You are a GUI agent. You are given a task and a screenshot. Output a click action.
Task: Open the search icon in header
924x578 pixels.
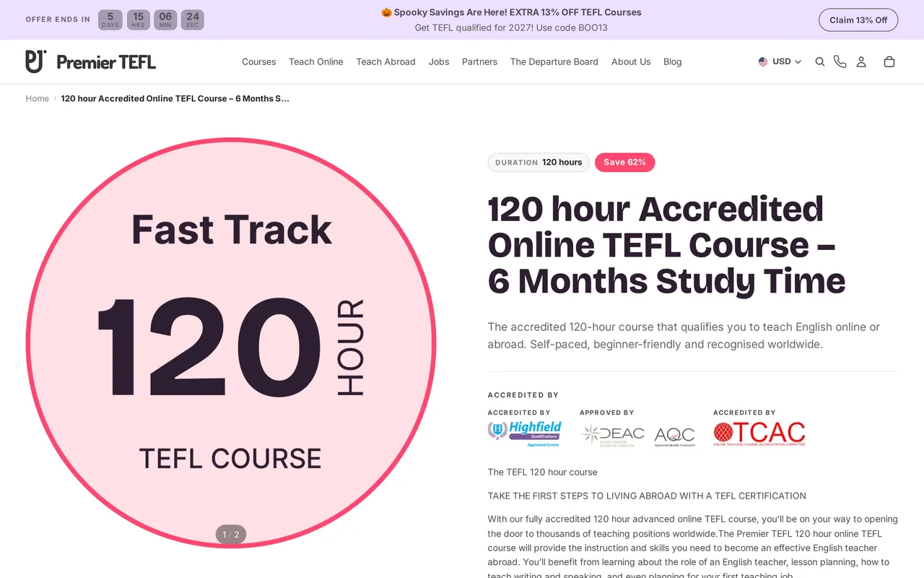[820, 62]
